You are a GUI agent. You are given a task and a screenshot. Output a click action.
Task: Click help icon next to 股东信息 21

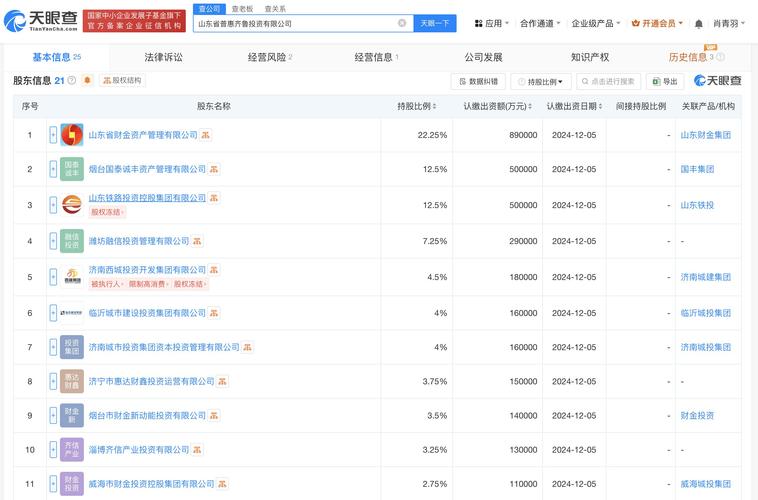pos(72,80)
